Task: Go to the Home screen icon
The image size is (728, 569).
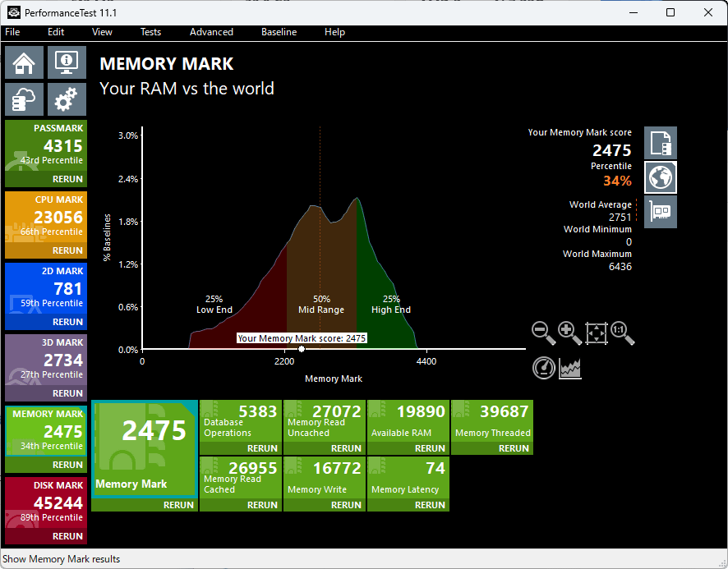Action: [x=25, y=62]
